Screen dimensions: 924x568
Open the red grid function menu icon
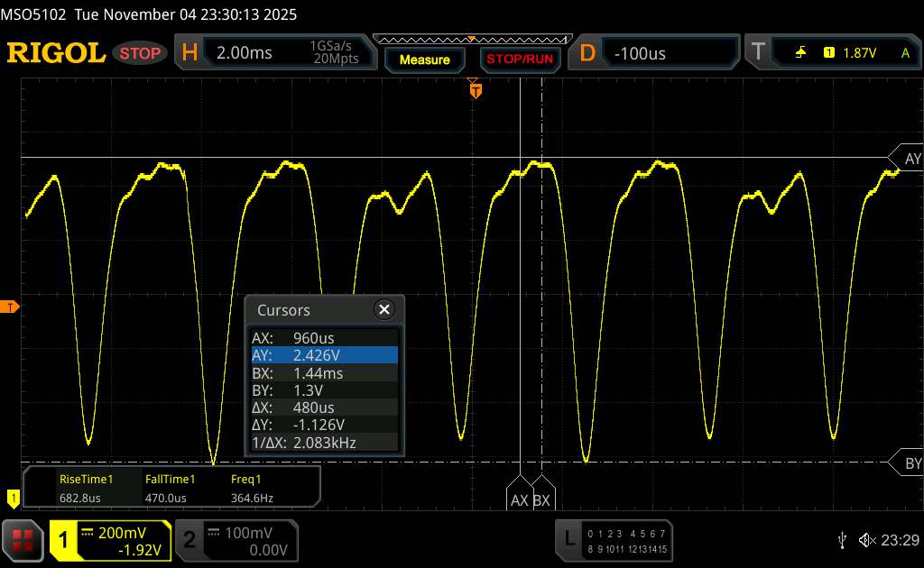[x=23, y=540]
